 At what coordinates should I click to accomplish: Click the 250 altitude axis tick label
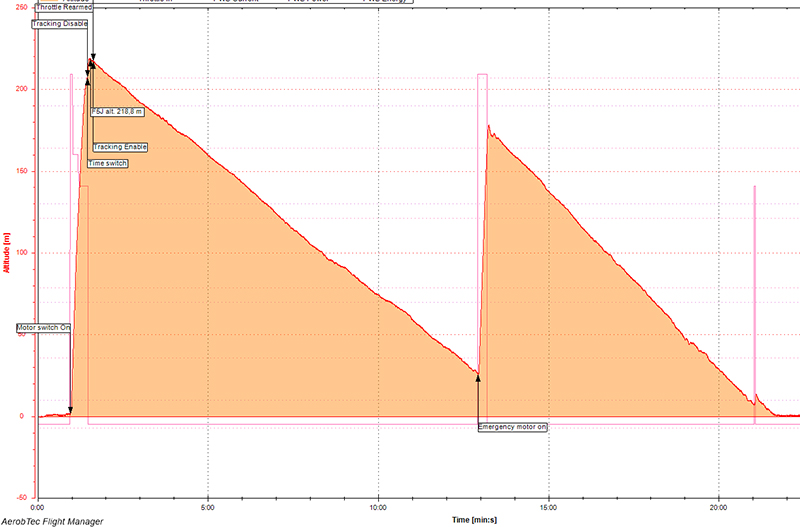tap(25, 7)
